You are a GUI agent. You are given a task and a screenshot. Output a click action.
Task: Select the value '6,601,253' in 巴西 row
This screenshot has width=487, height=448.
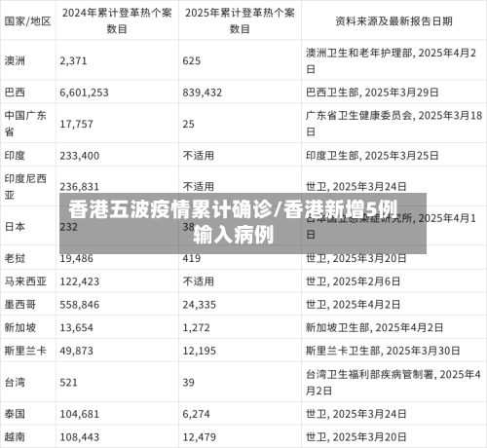coord(84,93)
